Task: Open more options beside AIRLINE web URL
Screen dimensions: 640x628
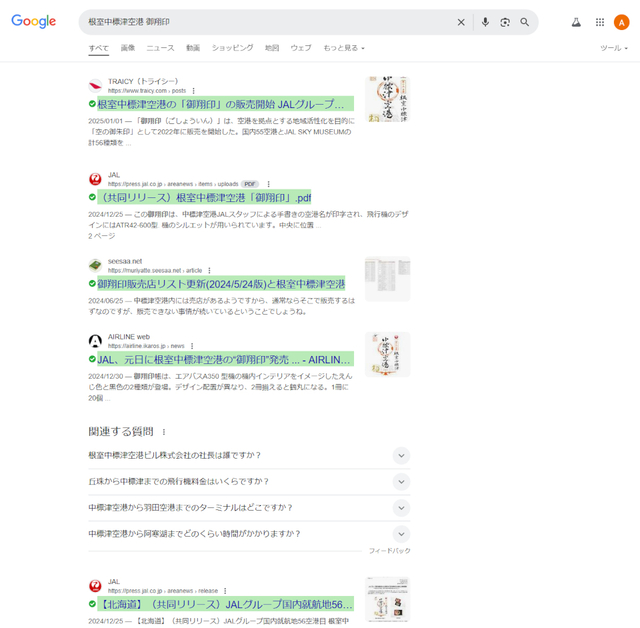Action: (192, 346)
